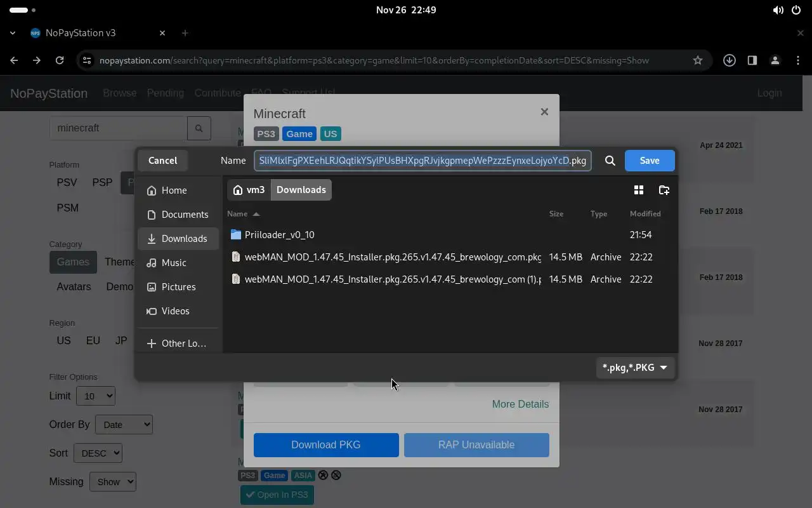Open a new browser tab
Viewport: 812px width, 508px height.
click(185, 33)
